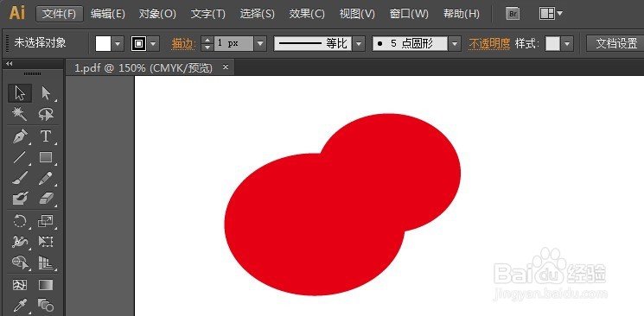Click the 未选择对象 selection status label
The image size is (644, 316).
40,42
